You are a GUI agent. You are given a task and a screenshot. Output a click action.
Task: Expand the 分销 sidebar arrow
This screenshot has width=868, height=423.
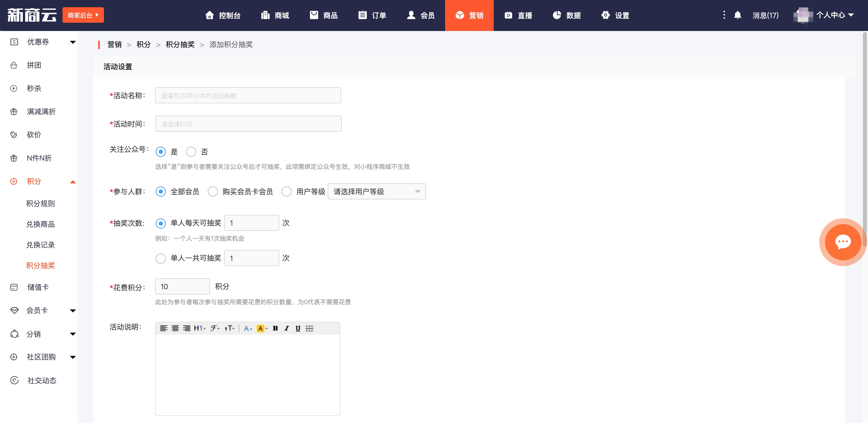click(73, 334)
